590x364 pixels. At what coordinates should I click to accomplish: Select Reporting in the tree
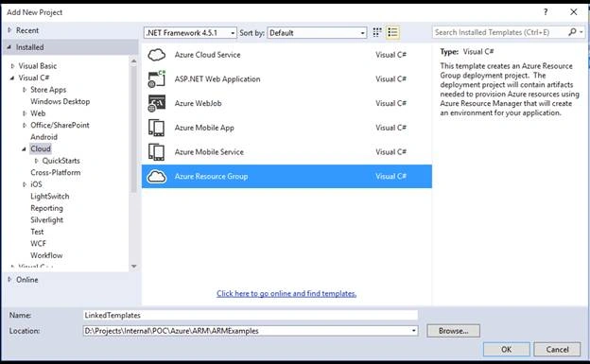46,208
